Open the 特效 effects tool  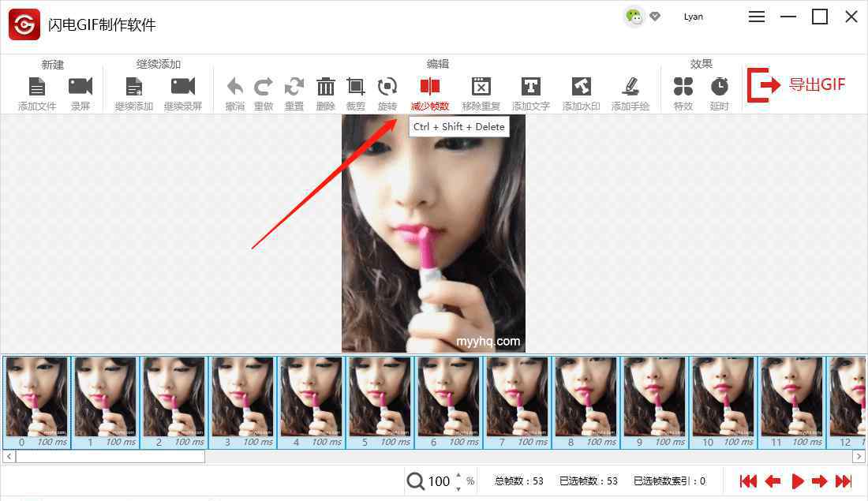(x=683, y=87)
